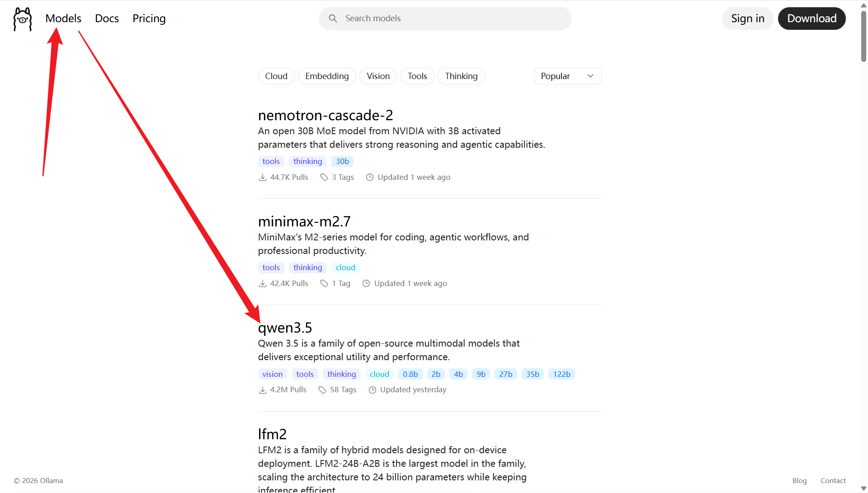The width and height of the screenshot is (868, 493).
Task: Filter models by Thinking
Action: point(461,76)
